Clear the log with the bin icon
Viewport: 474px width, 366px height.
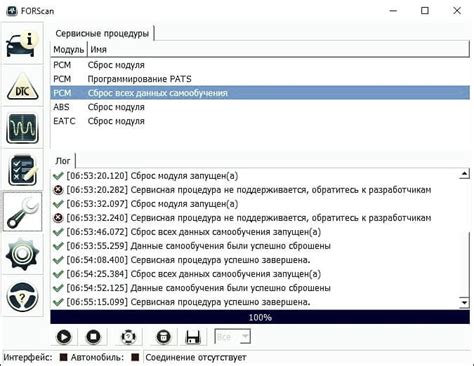[x=163, y=337]
